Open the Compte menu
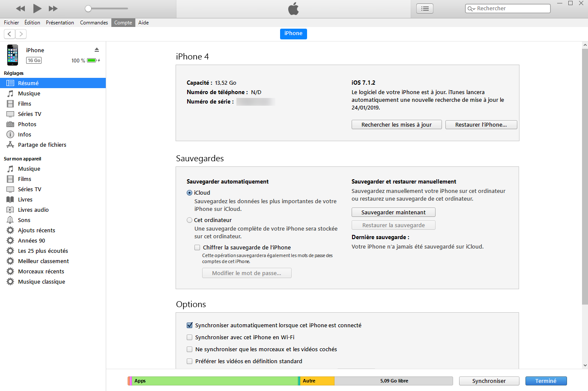The width and height of the screenshot is (588, 391). [x=123, y=23]
